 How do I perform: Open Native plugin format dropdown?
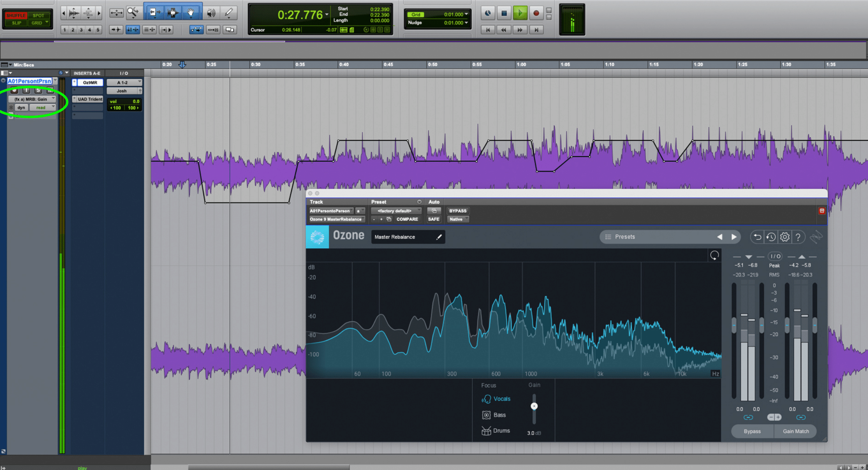[x=457, y=219]
